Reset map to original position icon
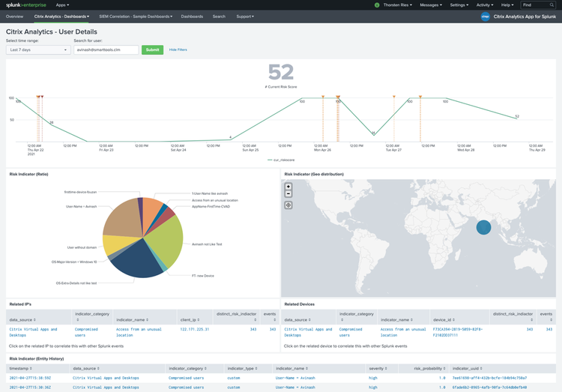562x392 pixels. point(288,205)
